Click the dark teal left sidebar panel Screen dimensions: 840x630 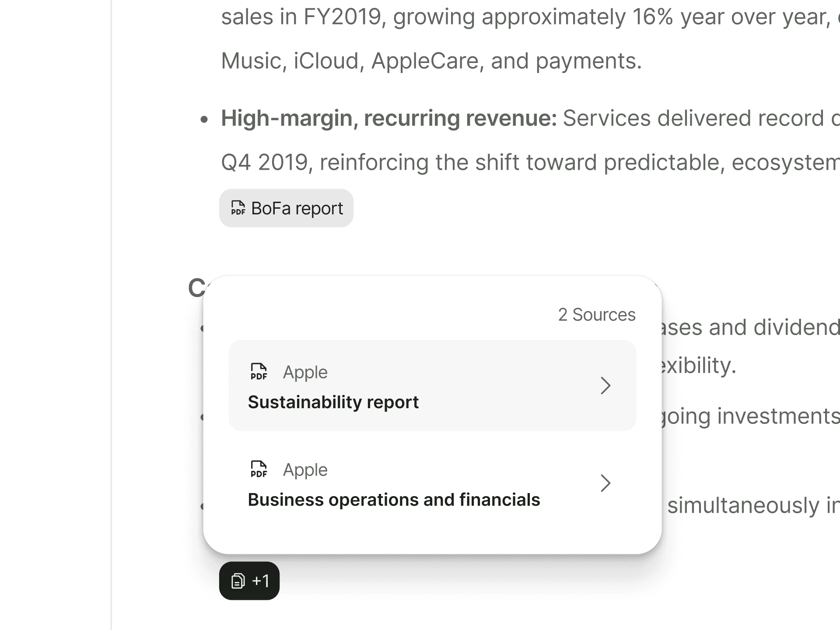tap(55, 315)
